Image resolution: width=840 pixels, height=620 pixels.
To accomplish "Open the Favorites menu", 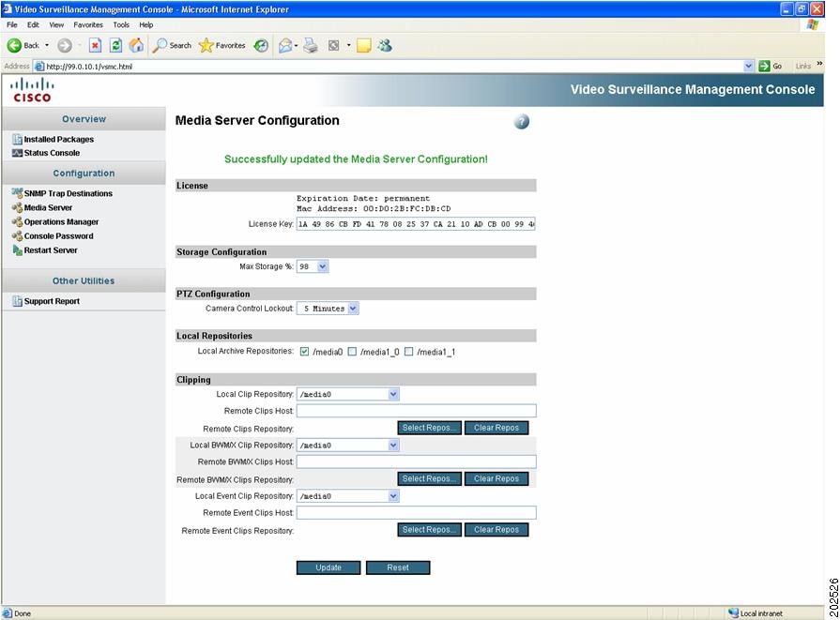I will 88,24.
